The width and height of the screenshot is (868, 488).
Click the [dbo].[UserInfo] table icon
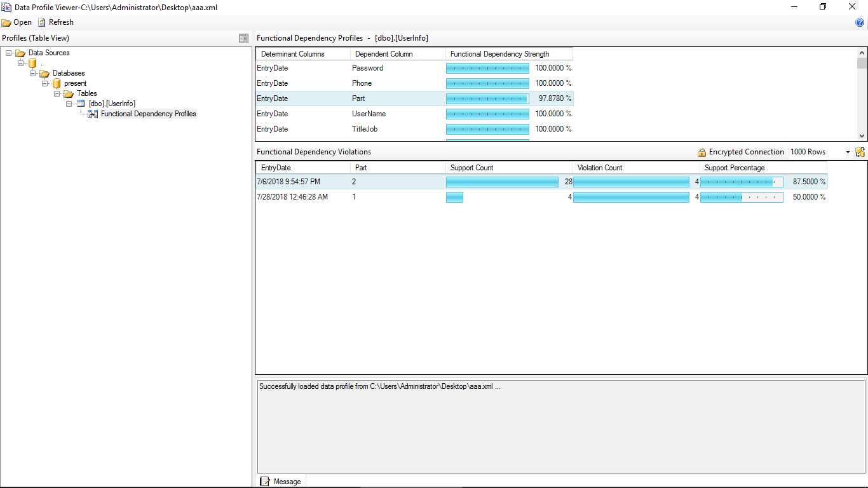(81, 104)
